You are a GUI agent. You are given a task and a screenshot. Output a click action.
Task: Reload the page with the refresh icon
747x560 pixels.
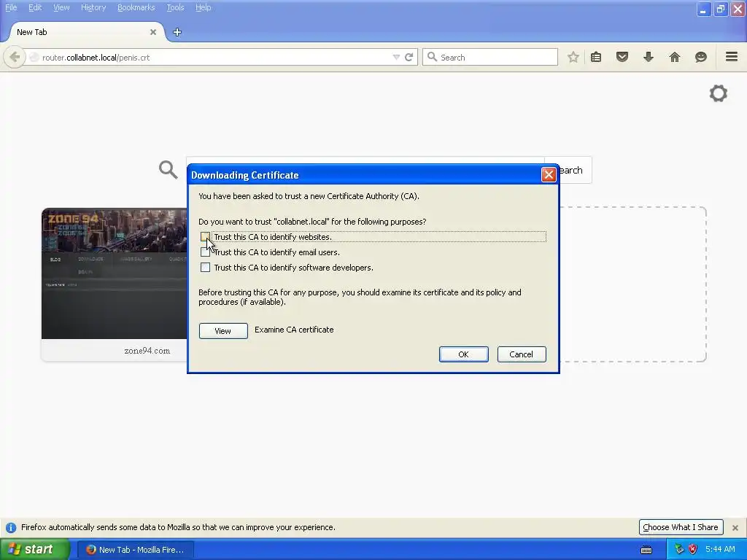409,57
